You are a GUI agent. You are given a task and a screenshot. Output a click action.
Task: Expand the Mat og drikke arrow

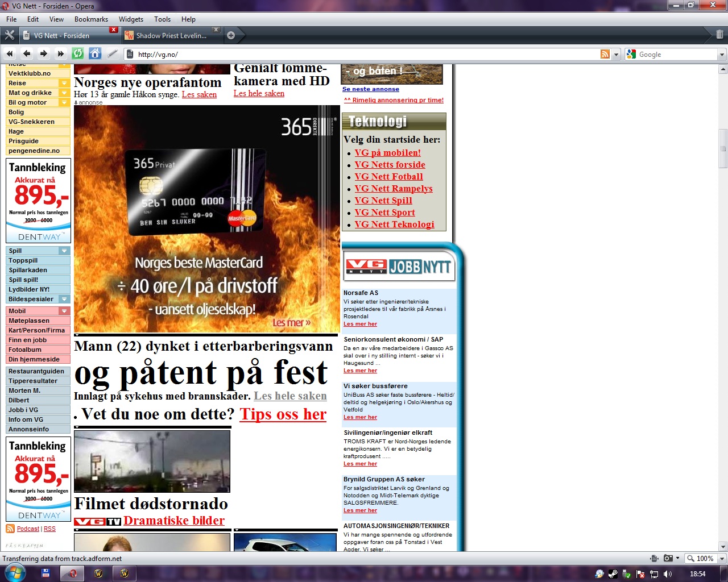(x=64, y=93)
